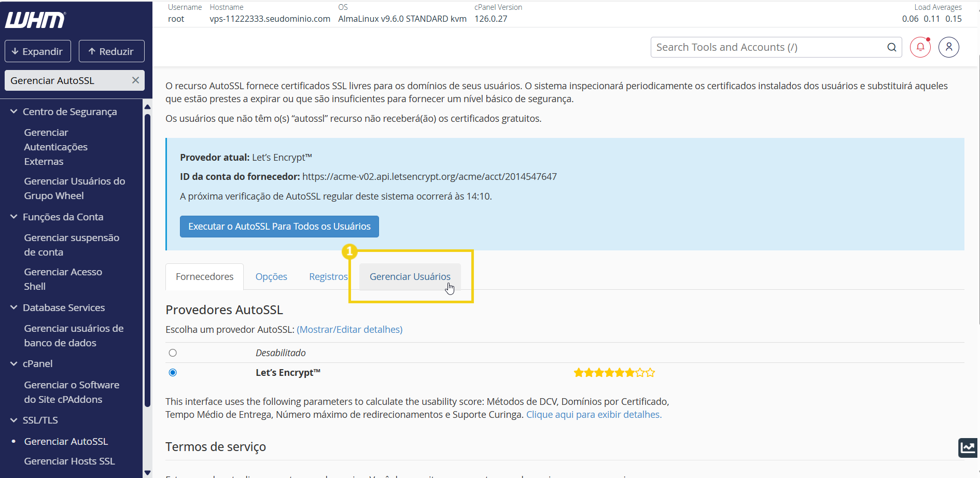Collapse the Centro de Segurança section
The image size is (980, 478).
point(14,111)
